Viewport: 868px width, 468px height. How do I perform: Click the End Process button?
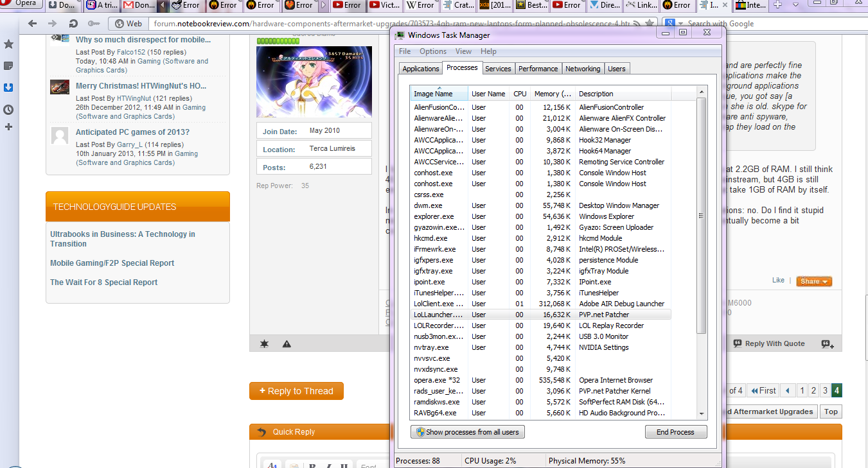[676, 432]
